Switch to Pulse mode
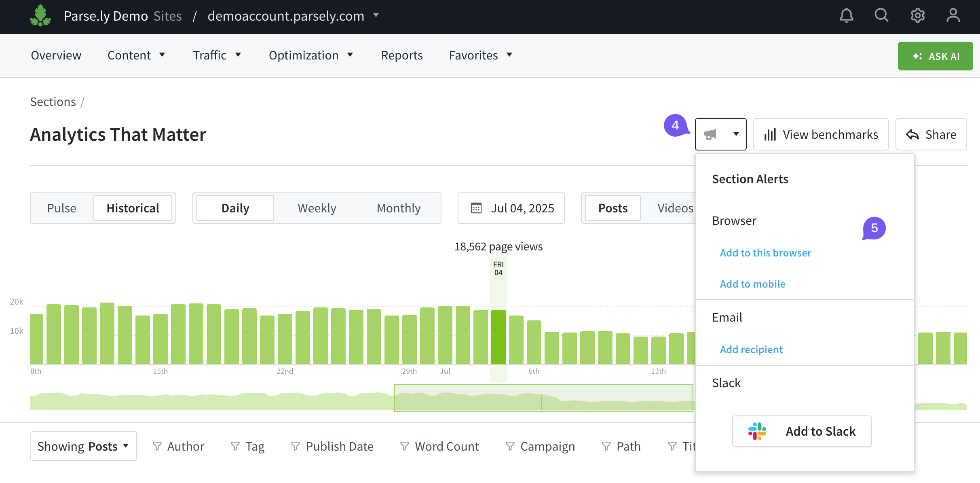Image resolution: width=980 pixels, height=483 pixels. (x=61, y=208)
